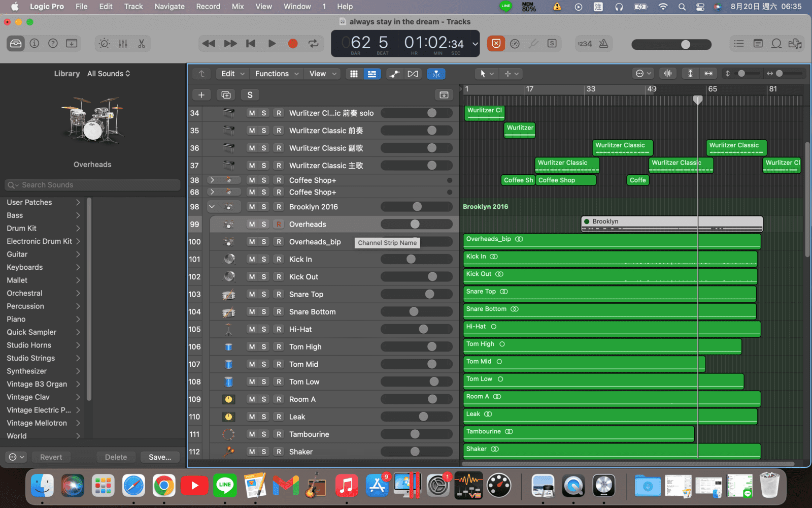Open the Mix menu in menu bar
The image size is (812, 508).
[x=238, y=7]
